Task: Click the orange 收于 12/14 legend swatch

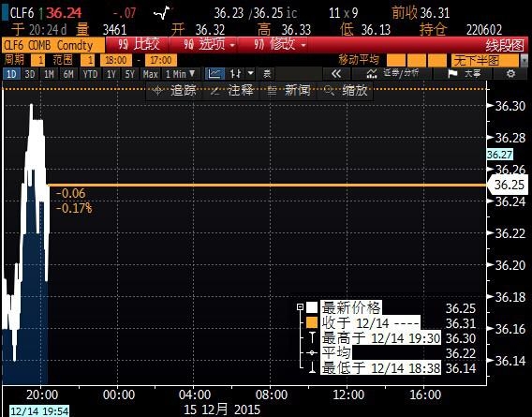Action: click(x=312, y=322)
